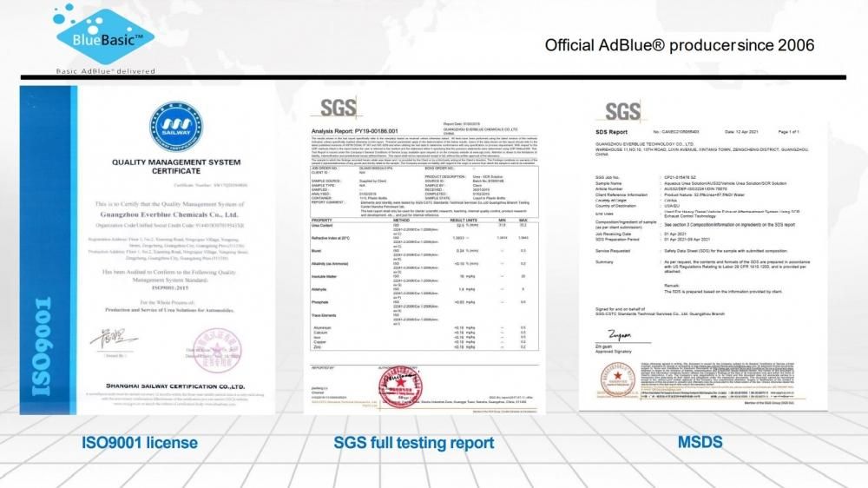
Task: Click 'QUALITY MANAGEMENT SYSTEM CERTIFICATE' title
Action: click(176, 167)
